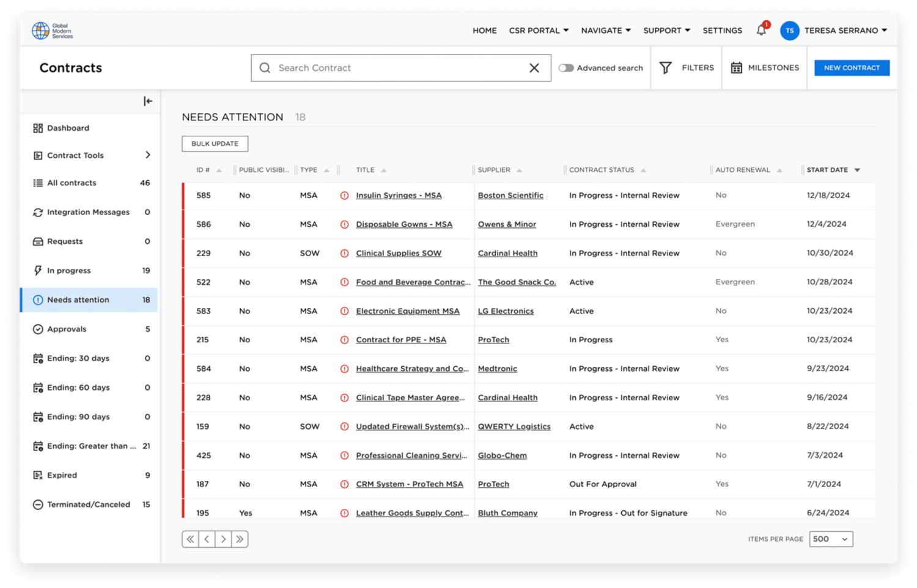Click the TS user avatar

pyautogui.click(x=789, y=31)
